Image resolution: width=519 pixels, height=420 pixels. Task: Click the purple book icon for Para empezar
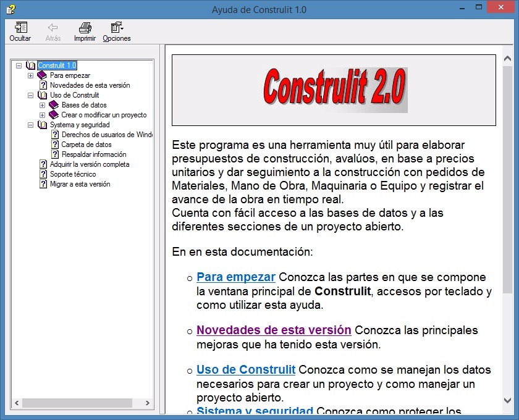coord(42,75)
